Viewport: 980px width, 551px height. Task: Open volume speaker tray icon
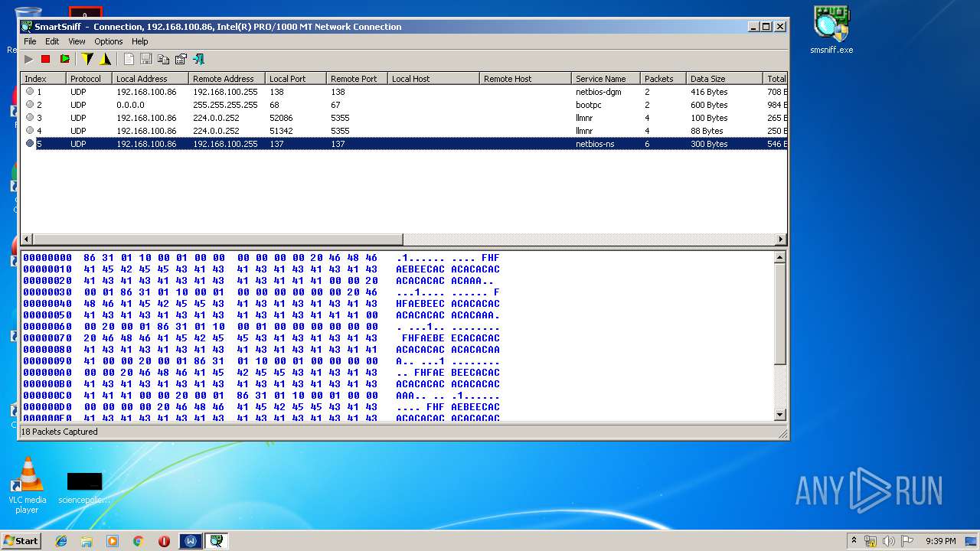click(x=889, y=541)
